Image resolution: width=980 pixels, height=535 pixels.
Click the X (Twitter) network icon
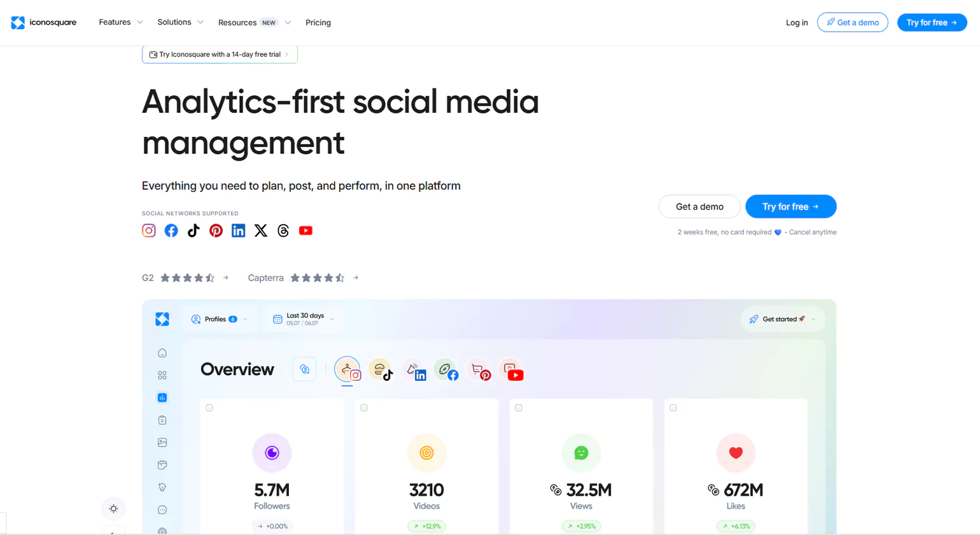click(261, 231)
